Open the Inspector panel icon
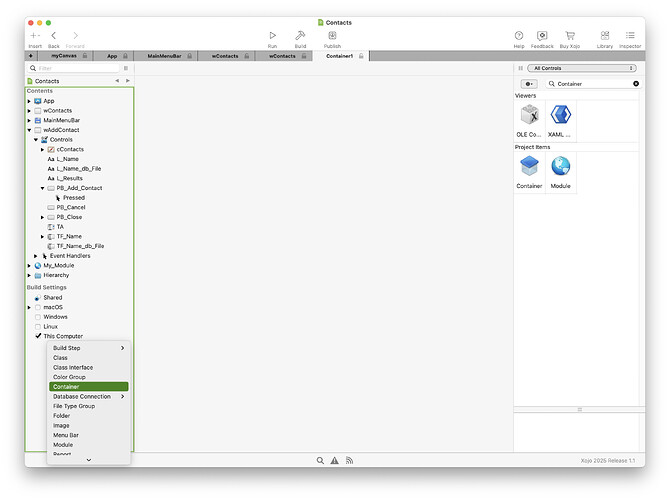The image size is (669, 500). [x=630, y=35]
